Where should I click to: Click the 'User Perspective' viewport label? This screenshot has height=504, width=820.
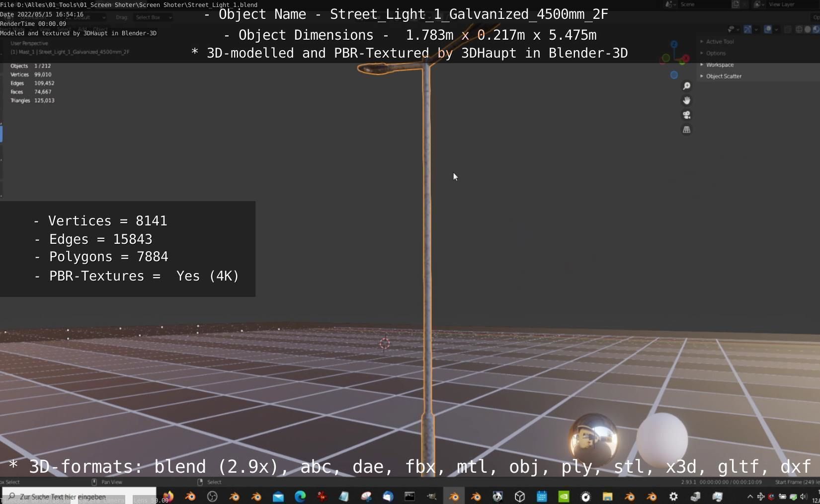(x=29, y=43)
